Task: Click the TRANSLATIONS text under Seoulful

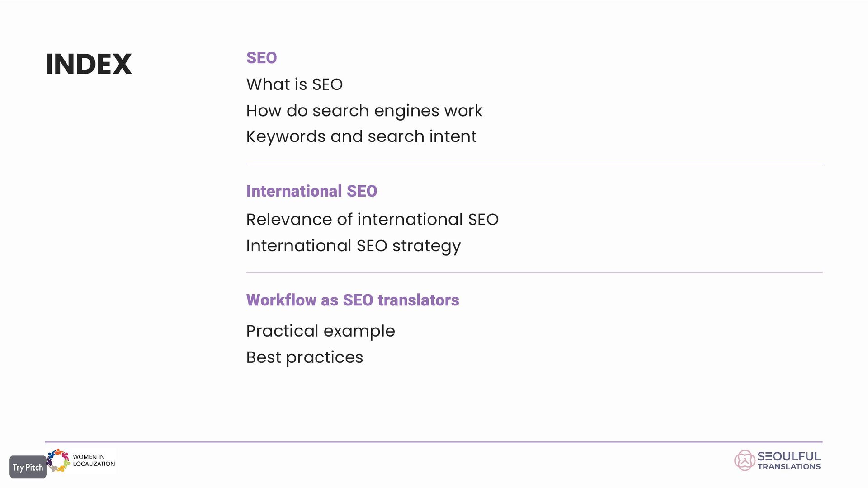Action: (789, 467)
